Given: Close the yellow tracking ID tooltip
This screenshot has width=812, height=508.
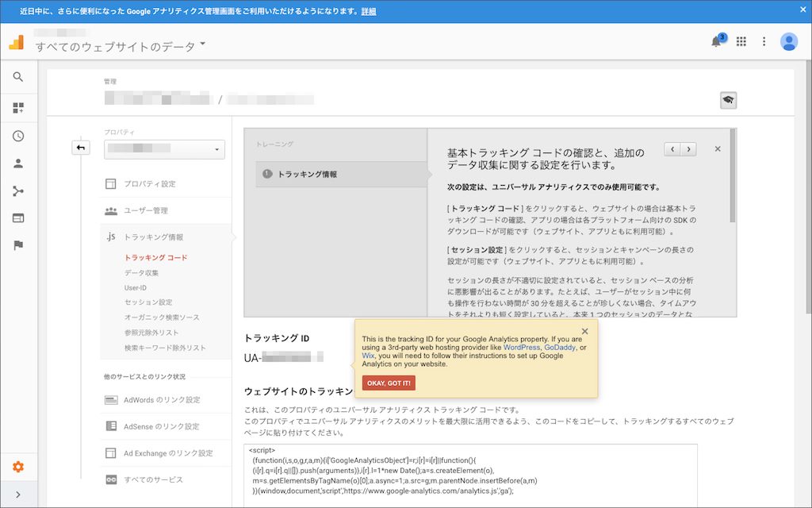Looking at the screenshot, I should tap(584, 331).
